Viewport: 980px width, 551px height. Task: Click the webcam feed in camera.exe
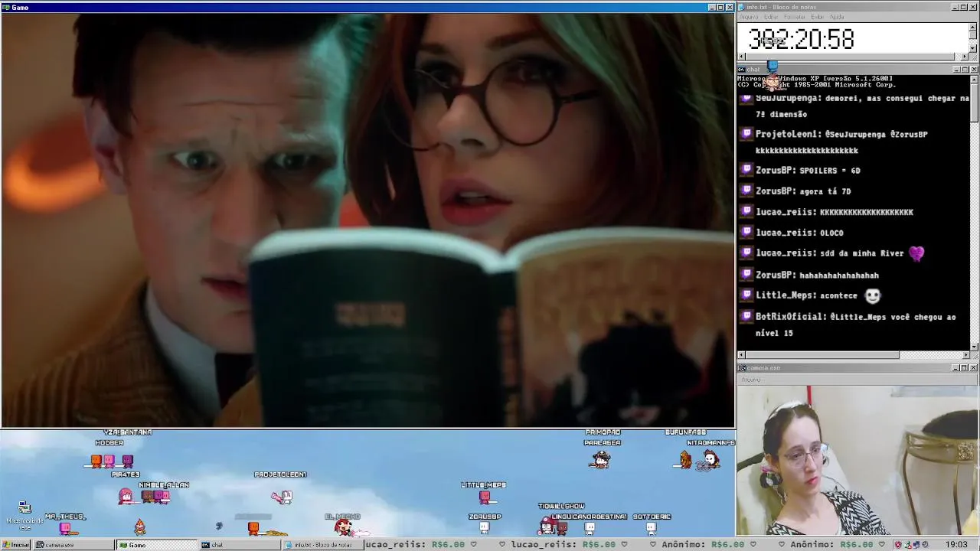[x=857, y=459]
